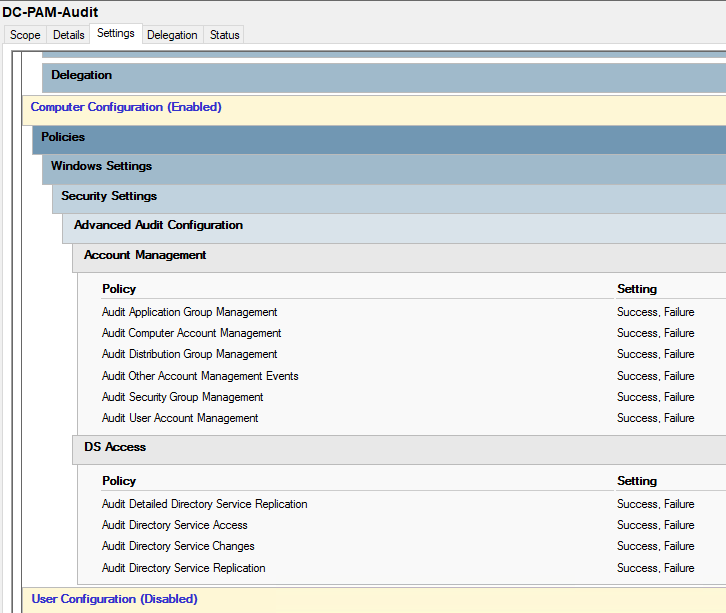Select the Settings tab
Image resolution: width=726 pixels, height=613 pixels.
click(116, 34)
